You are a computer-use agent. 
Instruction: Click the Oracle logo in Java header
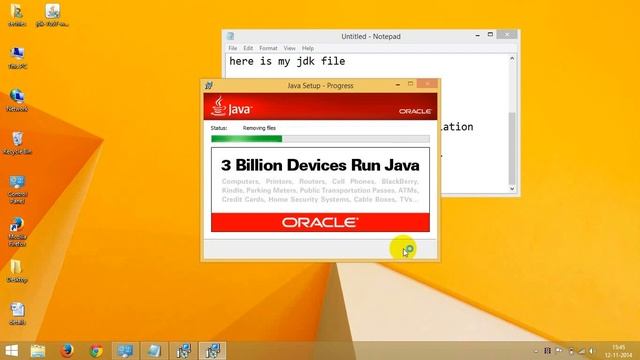415,111
